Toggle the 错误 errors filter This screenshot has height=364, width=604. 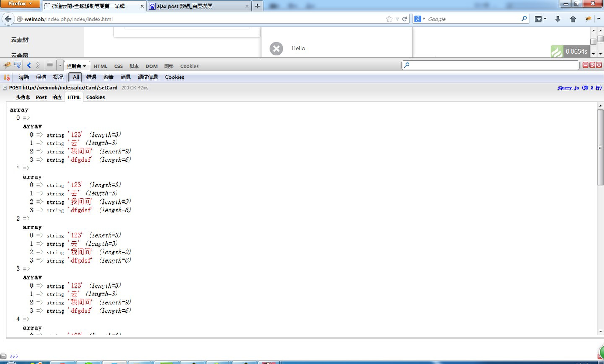91,77
